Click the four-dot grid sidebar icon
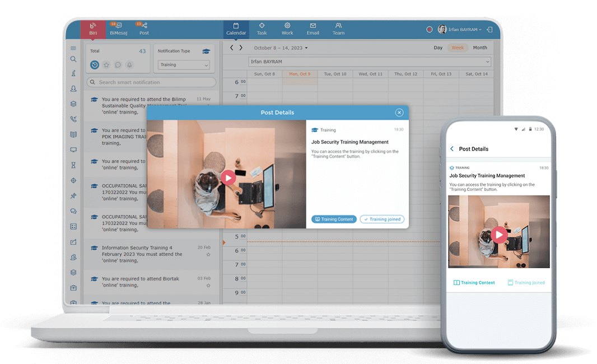This screenshot has height=364, width=597. [x=73, y=227]
